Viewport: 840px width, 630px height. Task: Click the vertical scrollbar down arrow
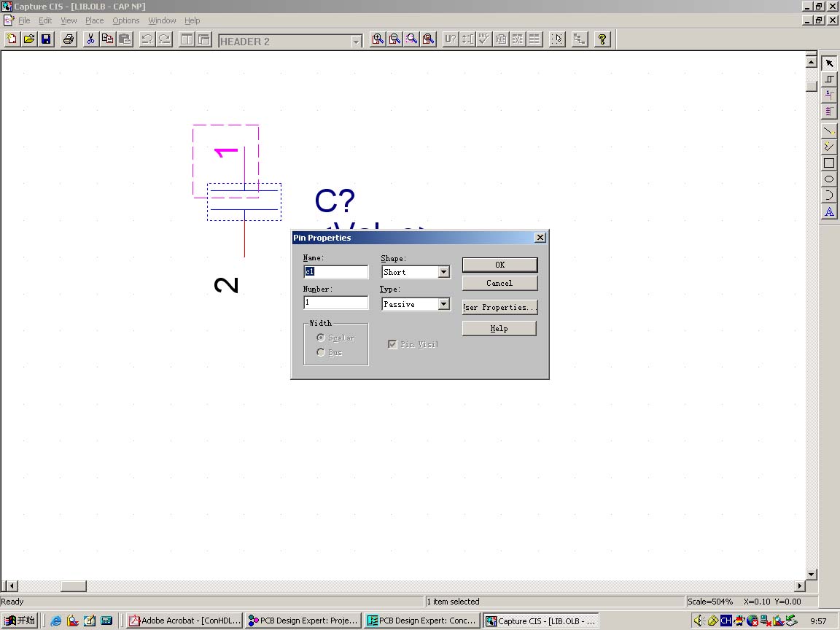click(812, 575)
